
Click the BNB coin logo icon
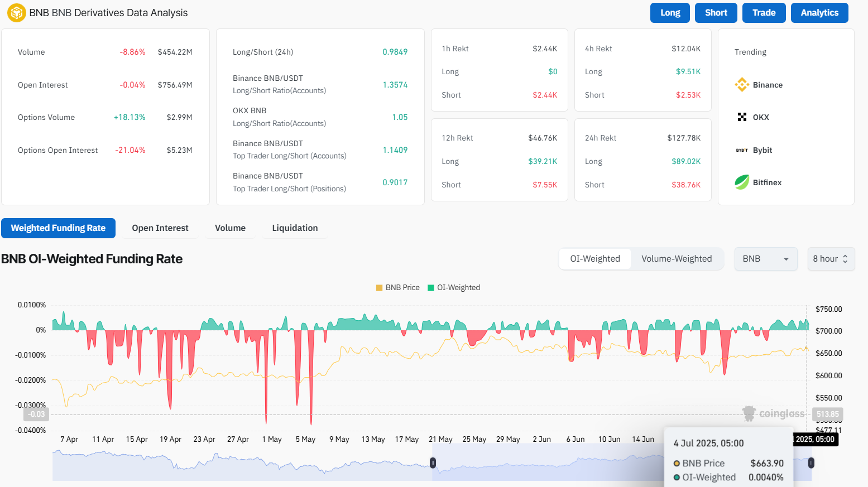point(16,12)
